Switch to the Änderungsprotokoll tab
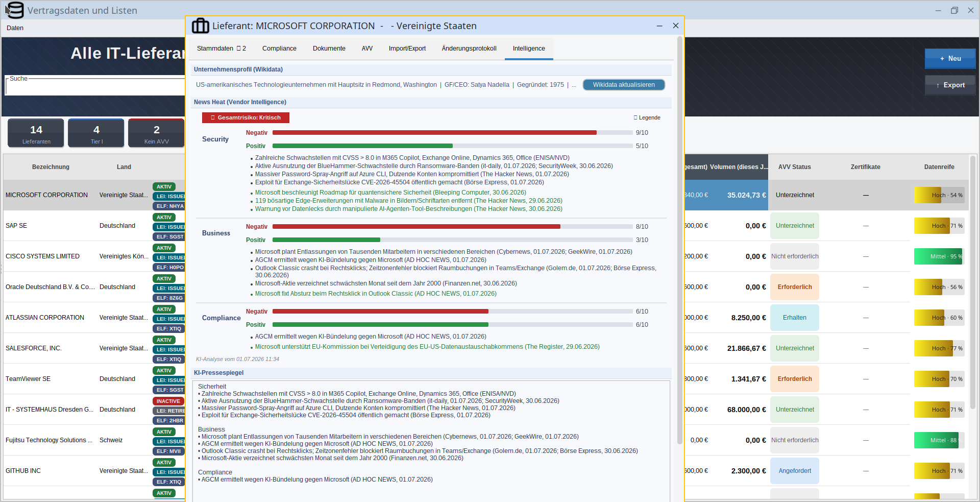980x502 pixels. point(469,49)
